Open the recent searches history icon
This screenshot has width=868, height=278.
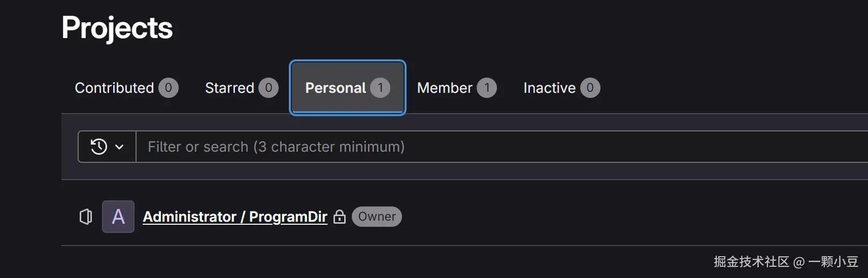(99, 147)
